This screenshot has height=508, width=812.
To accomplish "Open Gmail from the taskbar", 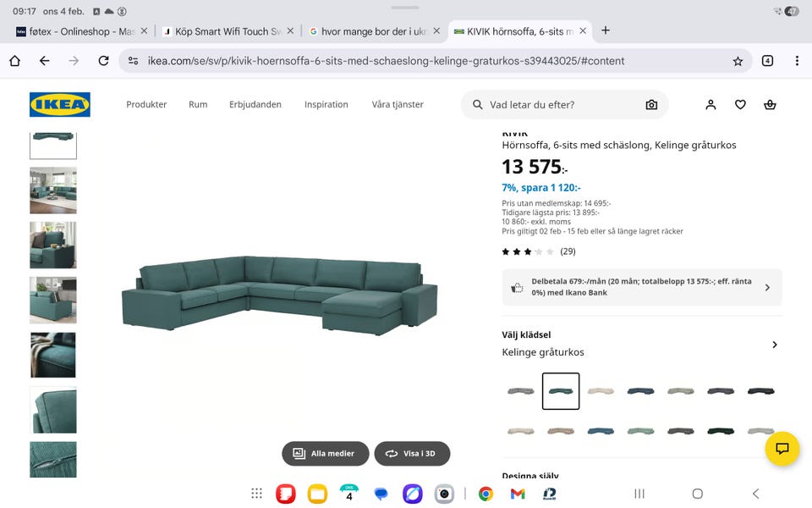I will (518, 494).
